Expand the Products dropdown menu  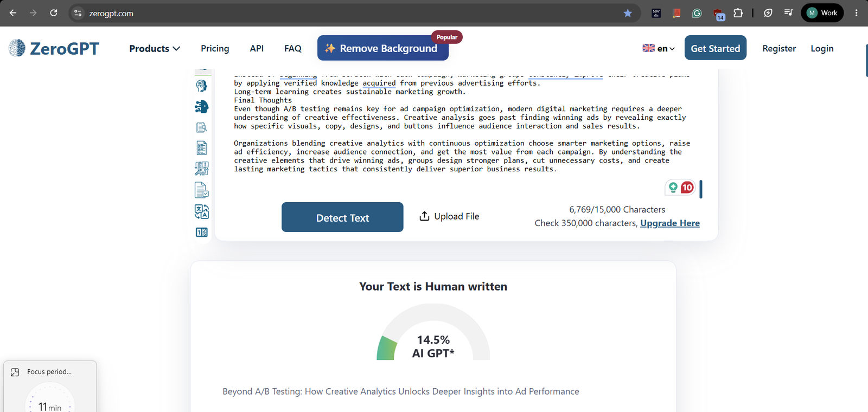pos(155,48)
